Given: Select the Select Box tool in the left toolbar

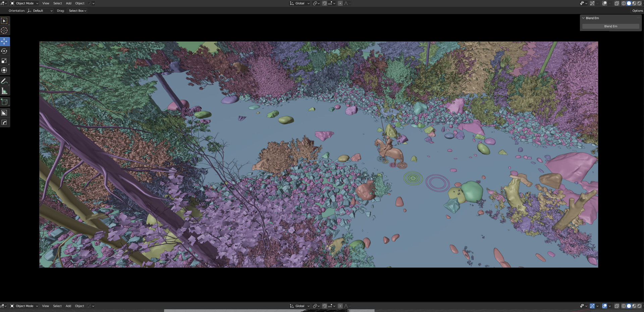Looking at the screenshot, I should point(4,21).
